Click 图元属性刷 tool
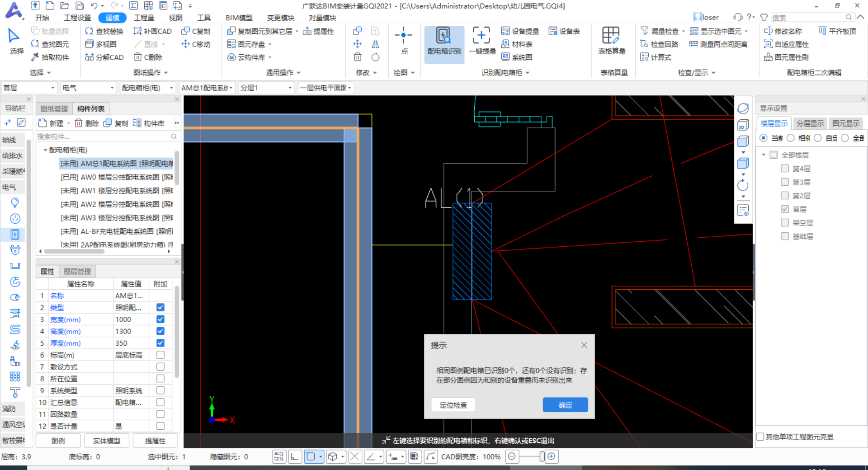The image size is (868, 470). click(x=786, y=57)
